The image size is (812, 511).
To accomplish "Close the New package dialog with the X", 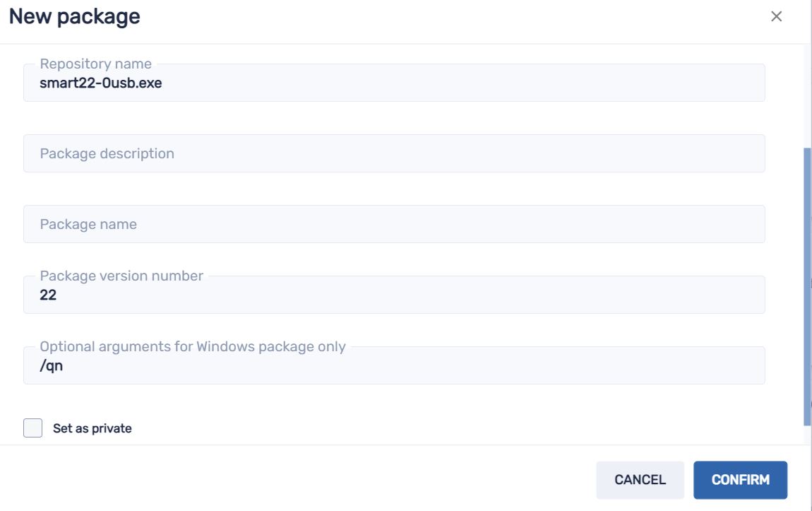I will (777, 16).
